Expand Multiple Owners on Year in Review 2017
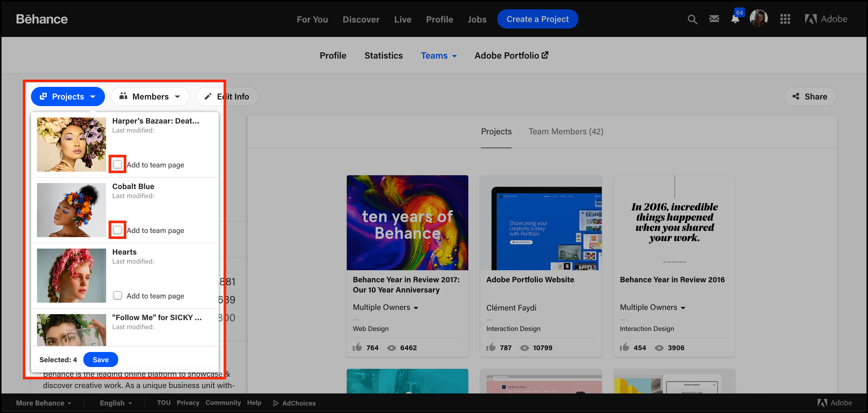The width and height of the screenshot is (868, 413). coord(385,307)
